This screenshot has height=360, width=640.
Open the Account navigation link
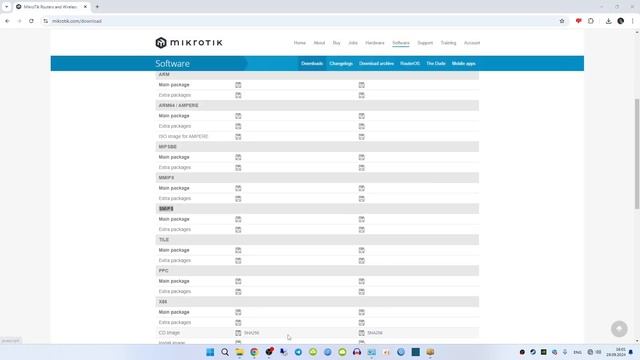(x=472, y=43)
